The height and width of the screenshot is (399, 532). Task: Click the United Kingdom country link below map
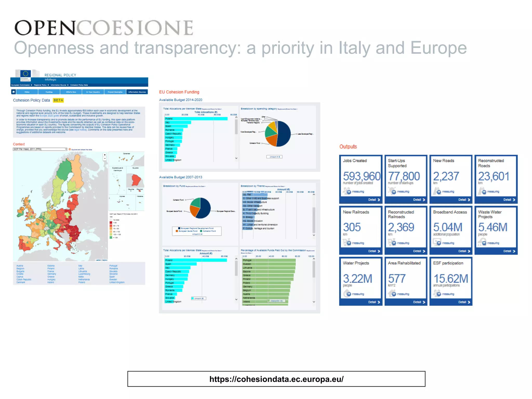tap(117, 282)
